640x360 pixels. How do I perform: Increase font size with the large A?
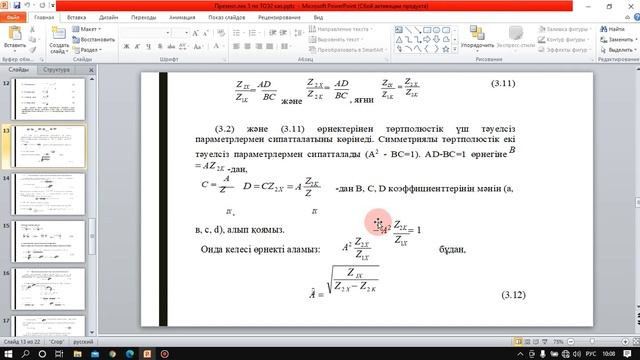click(195, 33)
